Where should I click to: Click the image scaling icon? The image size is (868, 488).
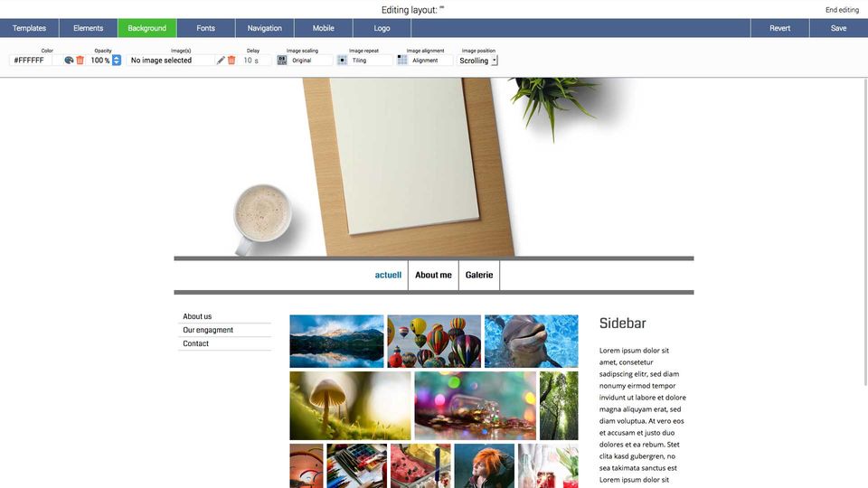click(x=282, y=61)
